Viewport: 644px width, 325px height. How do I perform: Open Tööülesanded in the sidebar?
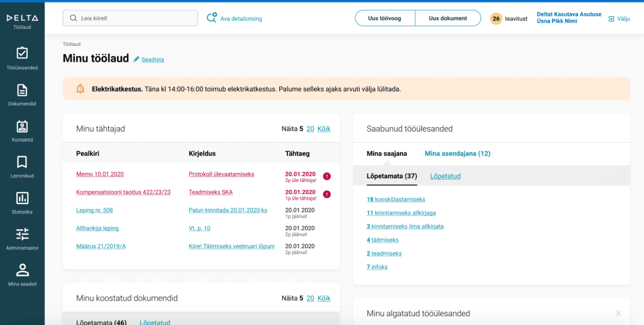coord(22,57)
